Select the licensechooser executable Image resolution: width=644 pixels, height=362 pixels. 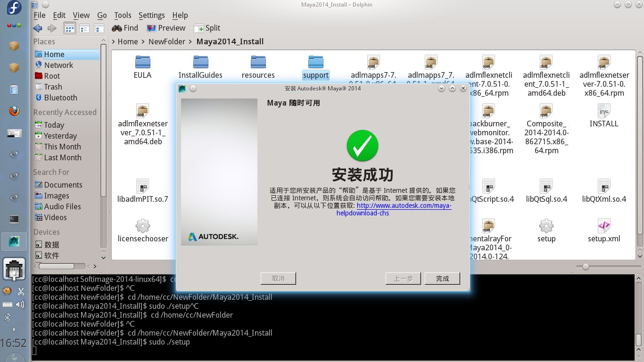[x=143, y=230]
